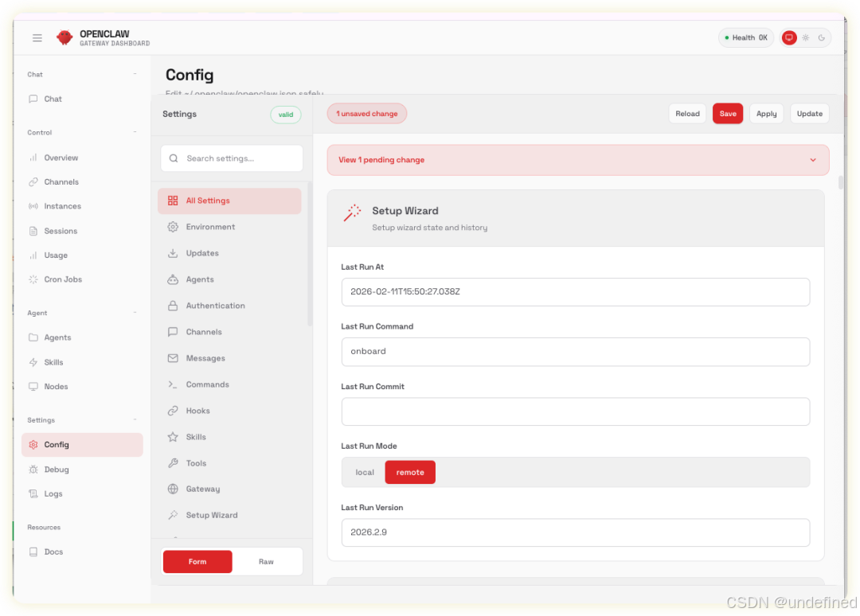This screenshot has height=616, width=860.
Task: Set Last Run Mode to remote
Action: [410, 473]
